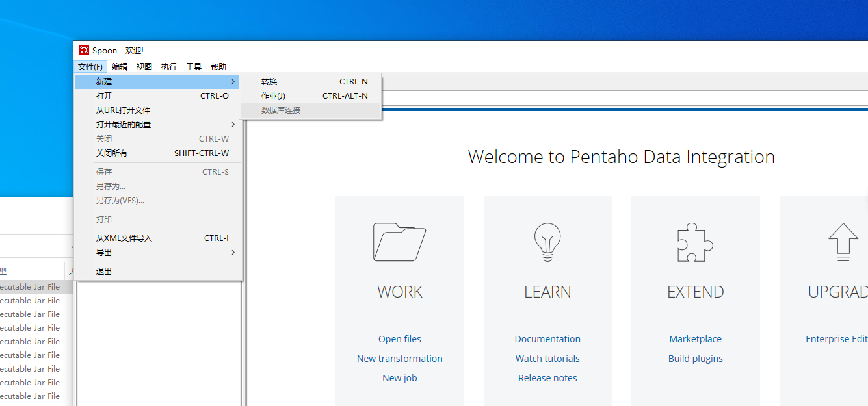Open the Release notes link
The width and height of the screenshot is (868, 406).
(547, 378)
